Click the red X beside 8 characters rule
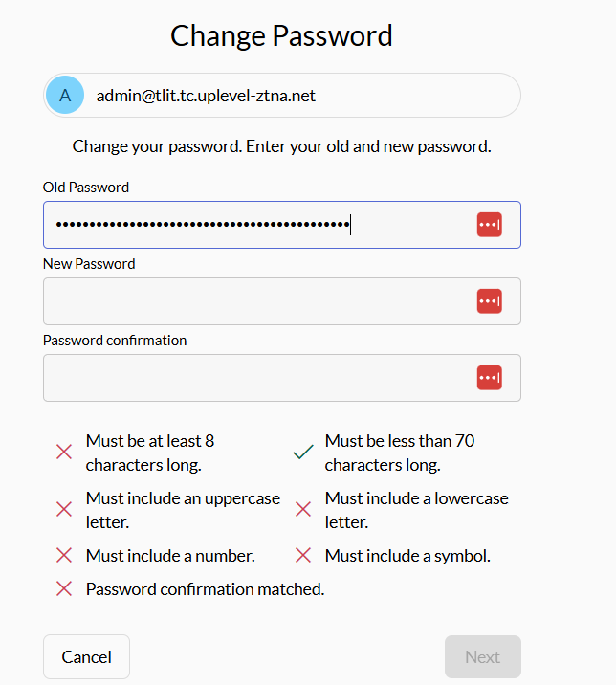616x685 pixels. pos(64,452)
